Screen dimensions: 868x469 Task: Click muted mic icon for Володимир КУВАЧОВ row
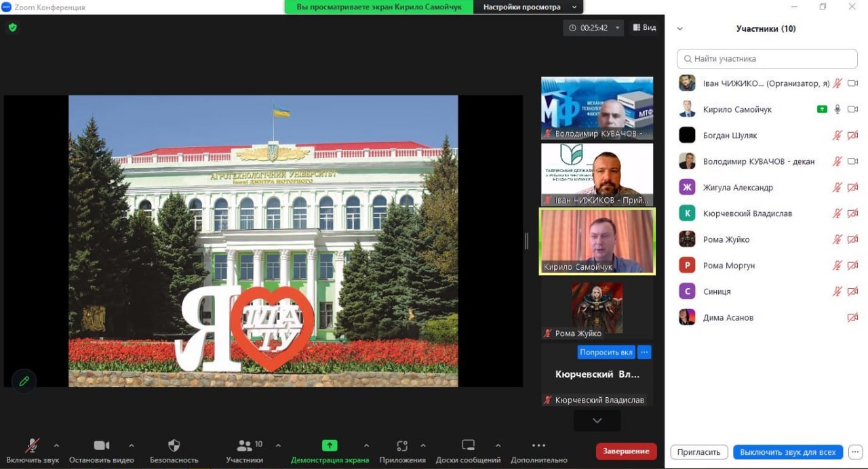[x=837, y=161]
